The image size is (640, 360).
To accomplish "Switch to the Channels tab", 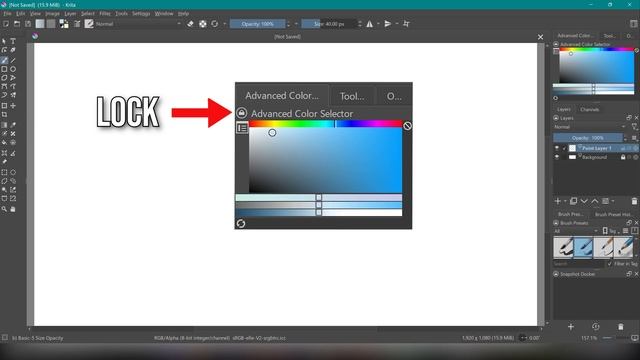I will coord(590,109).
